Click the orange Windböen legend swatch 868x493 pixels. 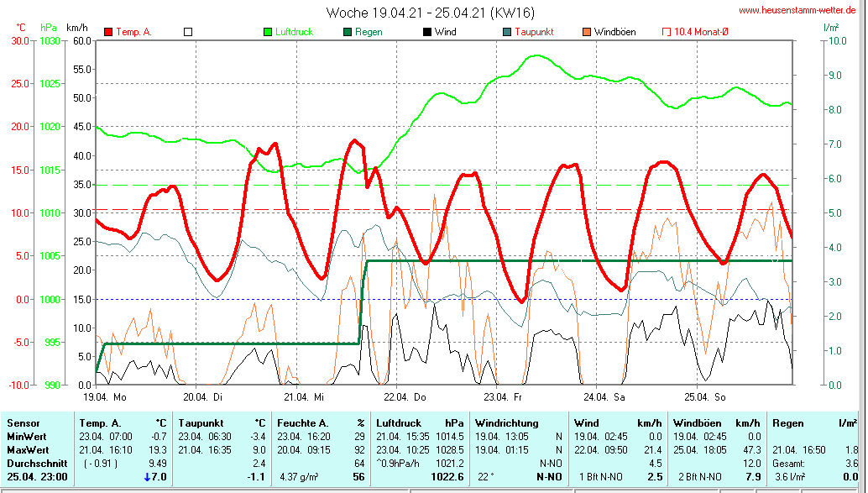coord(587,32)
